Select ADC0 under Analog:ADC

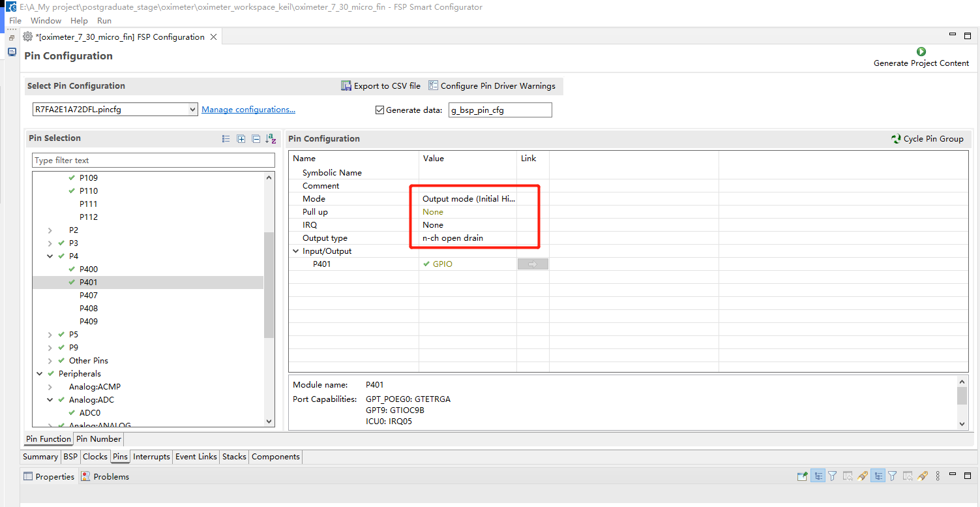pyautogui.click(x=90, y=413)
